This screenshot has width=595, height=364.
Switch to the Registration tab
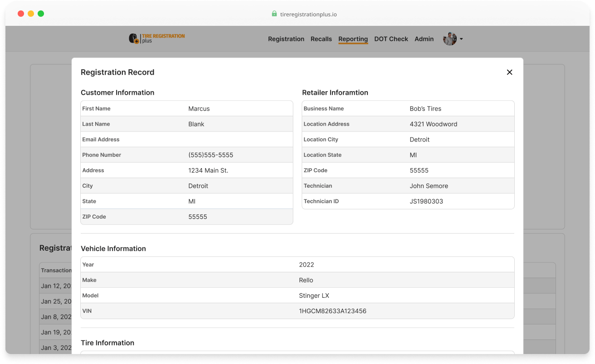[x=286, y=39]
